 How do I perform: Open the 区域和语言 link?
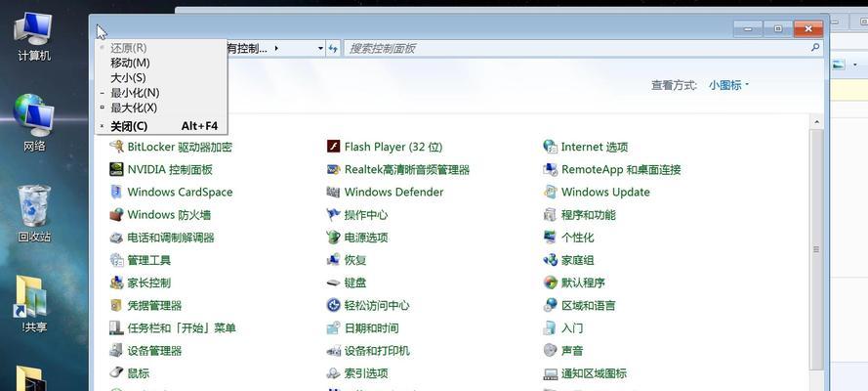point(589,306)
